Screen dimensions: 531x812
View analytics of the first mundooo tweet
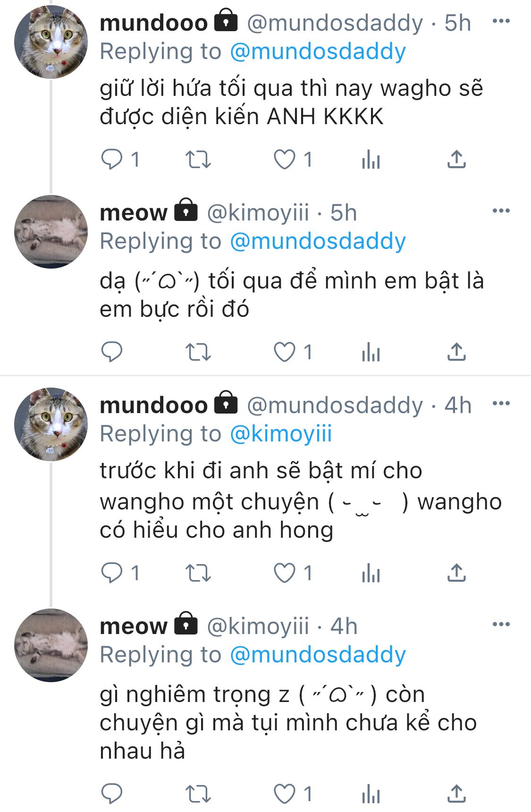tap(371, 160)
